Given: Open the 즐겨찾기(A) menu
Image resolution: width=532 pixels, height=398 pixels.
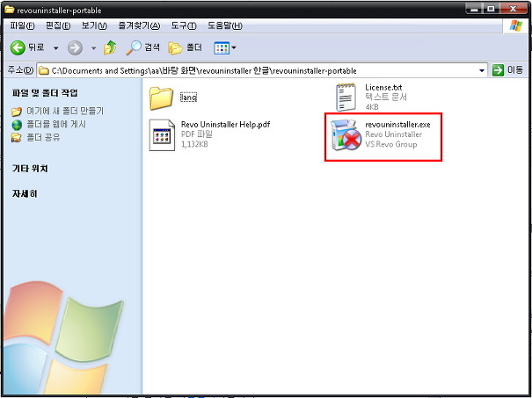Looking at the screenshot, I should tap(139, 25).
